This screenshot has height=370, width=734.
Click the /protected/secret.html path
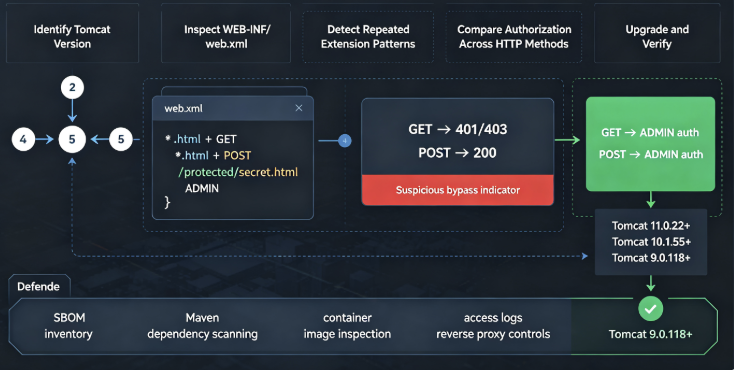coord(238,172)
